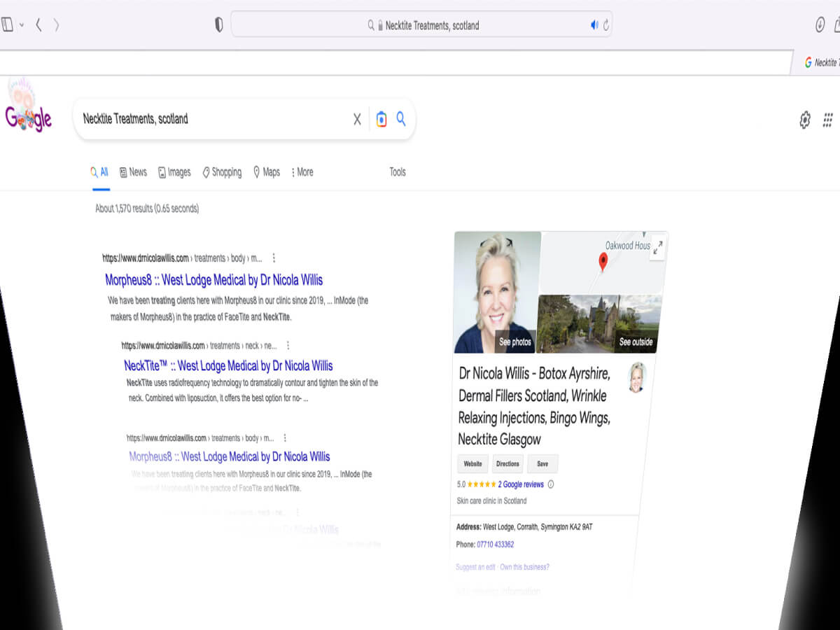Screen dimensions: 840x630
Task: Toggle the Safari sidebar button
Action: pos(7,25)
